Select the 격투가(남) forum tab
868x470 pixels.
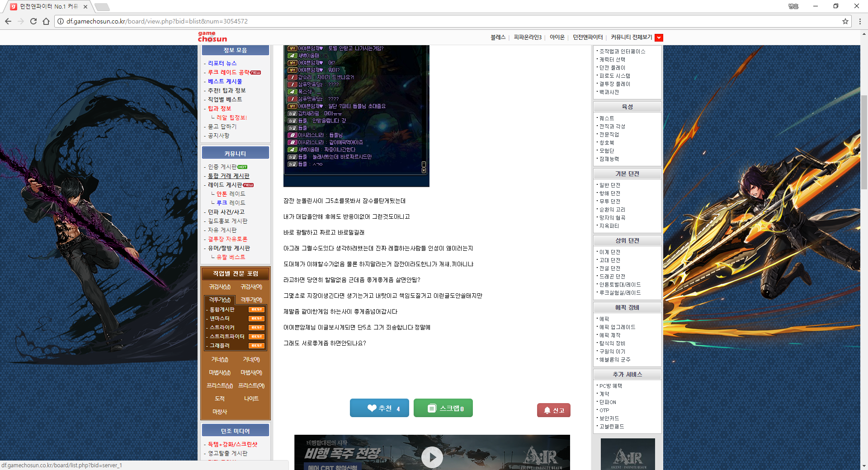click(220, 300)
